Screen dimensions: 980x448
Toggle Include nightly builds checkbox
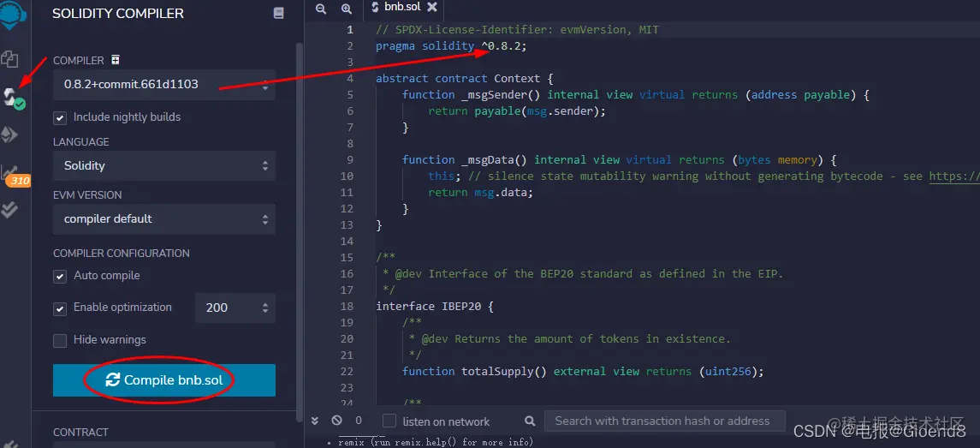60,117
